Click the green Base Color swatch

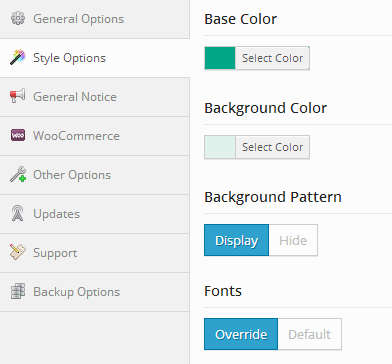coord(220,58)
